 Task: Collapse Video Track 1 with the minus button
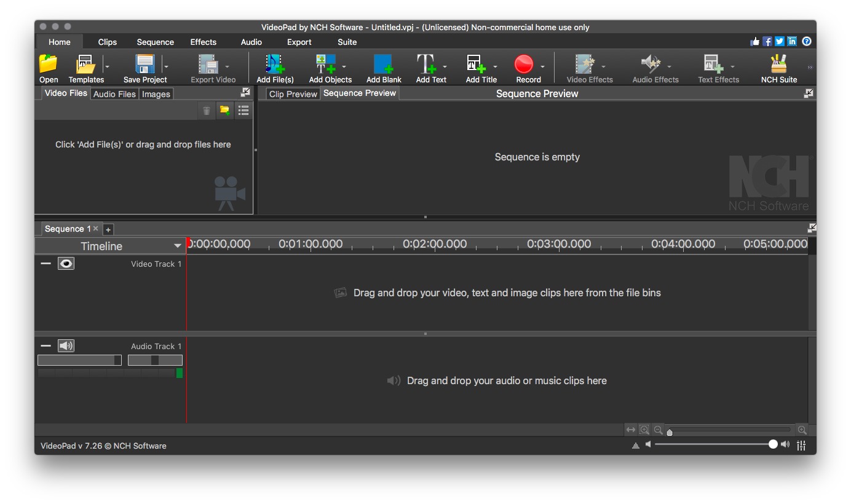[46, 264]
